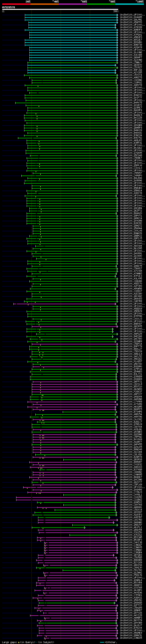Select the UniRef100_C3NGX5 label
This screenshot has height=644, width=146.
pos(131,638)
